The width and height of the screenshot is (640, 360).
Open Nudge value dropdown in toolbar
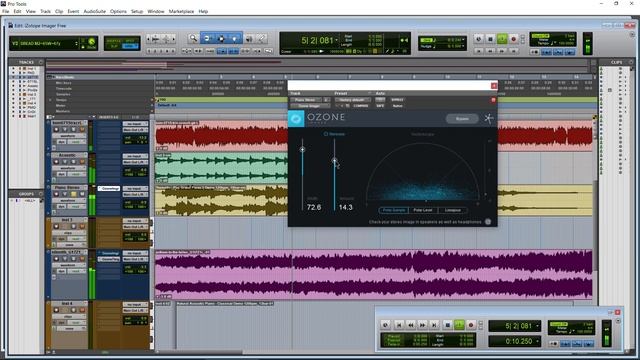(x=464, y=47)
